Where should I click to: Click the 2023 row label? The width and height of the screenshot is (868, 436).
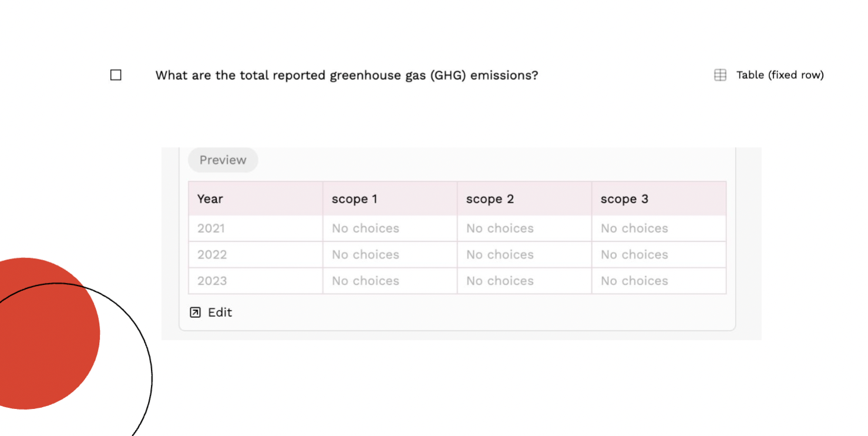pos(212,281)
